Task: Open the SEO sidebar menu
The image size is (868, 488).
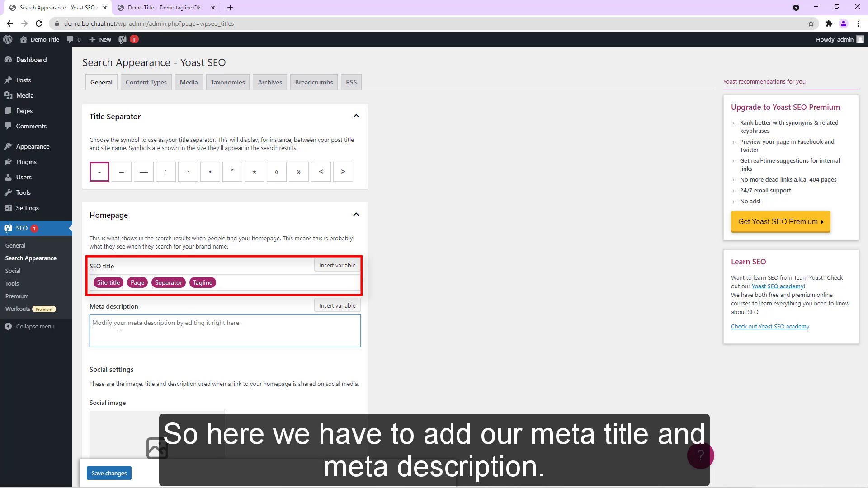Action: click(36, 228)
